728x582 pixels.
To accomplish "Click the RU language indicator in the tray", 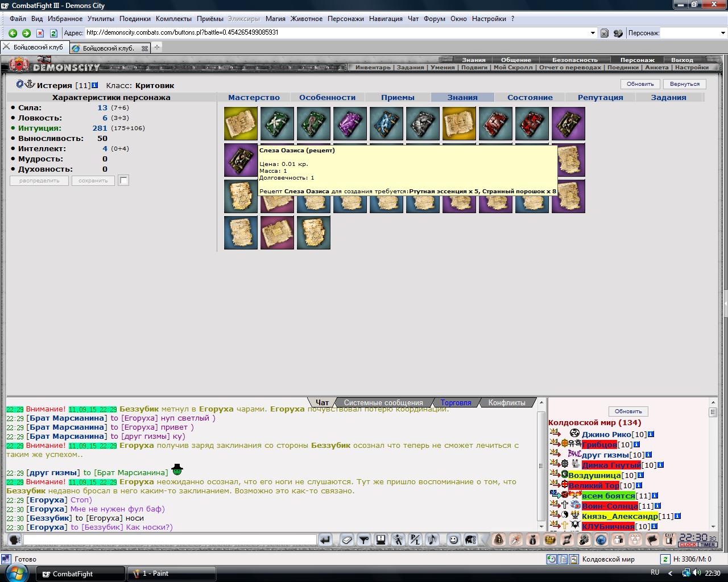I will (655, 573).
